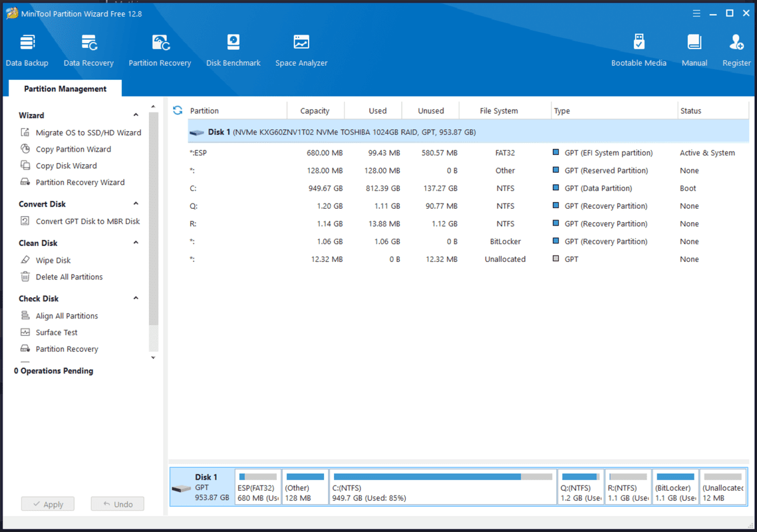Refresh the partition list
Screen dimensions: 757x532
178,110
